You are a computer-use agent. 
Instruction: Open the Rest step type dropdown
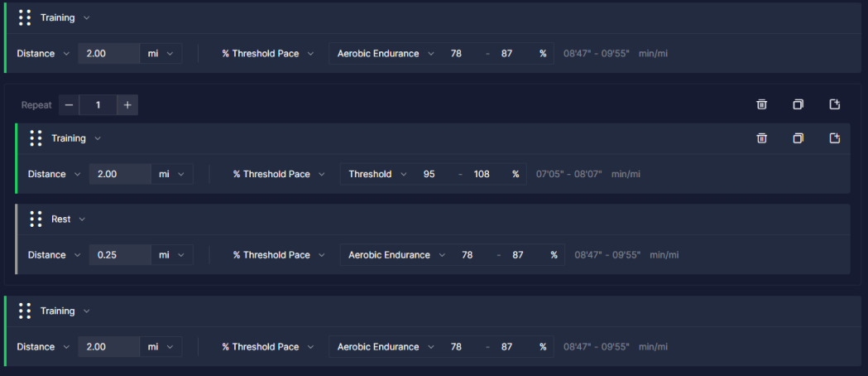click(68, 219)
